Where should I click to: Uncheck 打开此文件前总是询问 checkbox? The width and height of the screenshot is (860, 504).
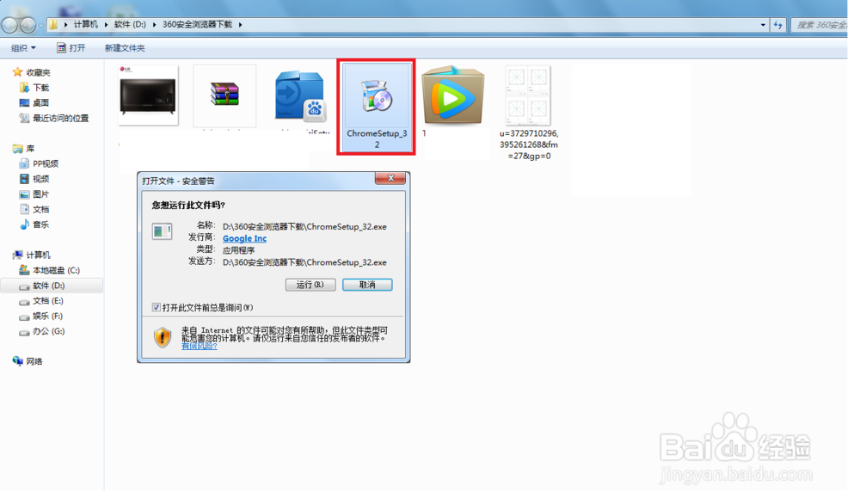click(157, 308)
